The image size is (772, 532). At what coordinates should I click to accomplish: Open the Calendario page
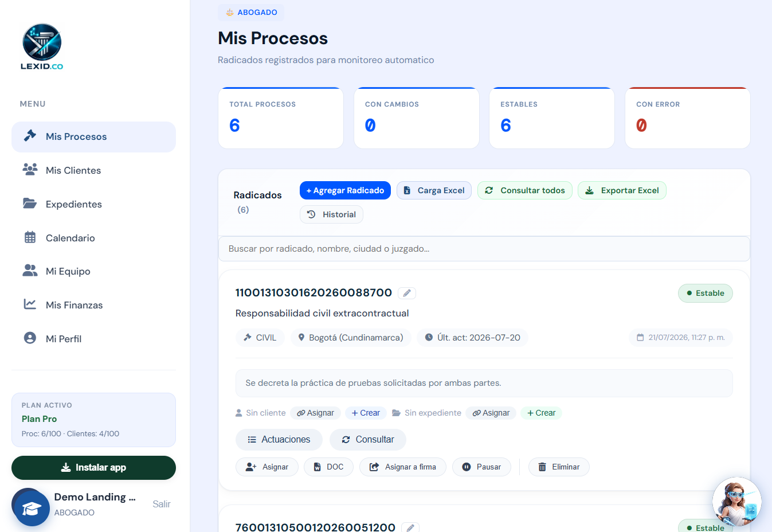click(93, 238)
